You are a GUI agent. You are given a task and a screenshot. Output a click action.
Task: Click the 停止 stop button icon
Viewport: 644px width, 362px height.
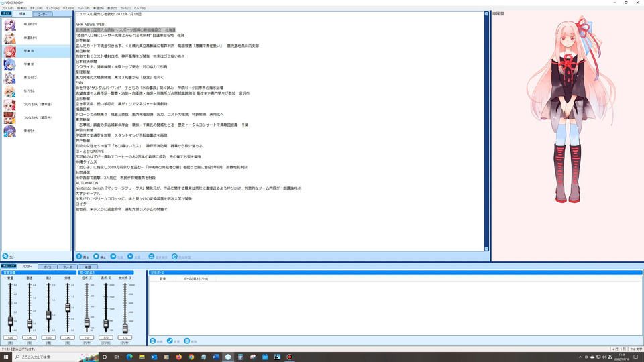click(x=96, y=257)
